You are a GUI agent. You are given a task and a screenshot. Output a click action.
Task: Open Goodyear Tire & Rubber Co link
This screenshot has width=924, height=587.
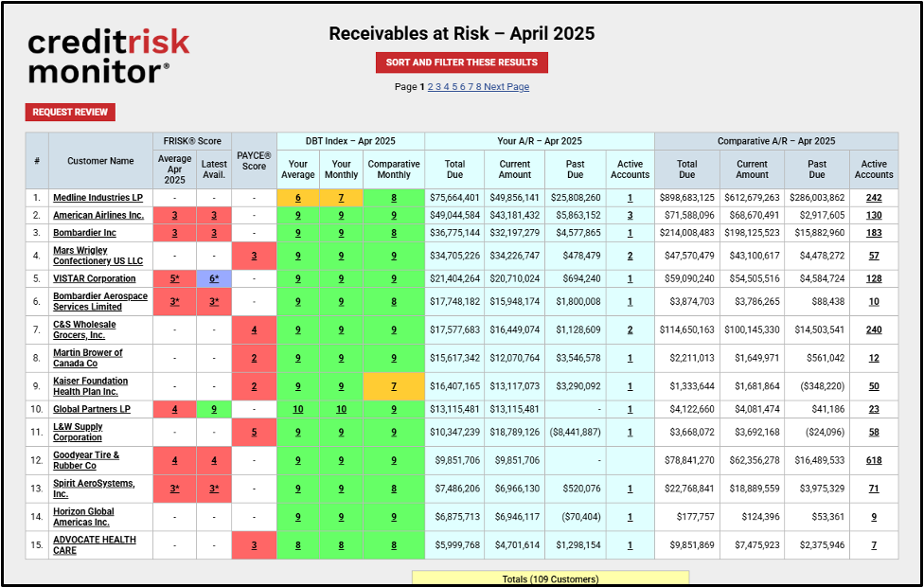pyautogui.click(x=86, y=460)
